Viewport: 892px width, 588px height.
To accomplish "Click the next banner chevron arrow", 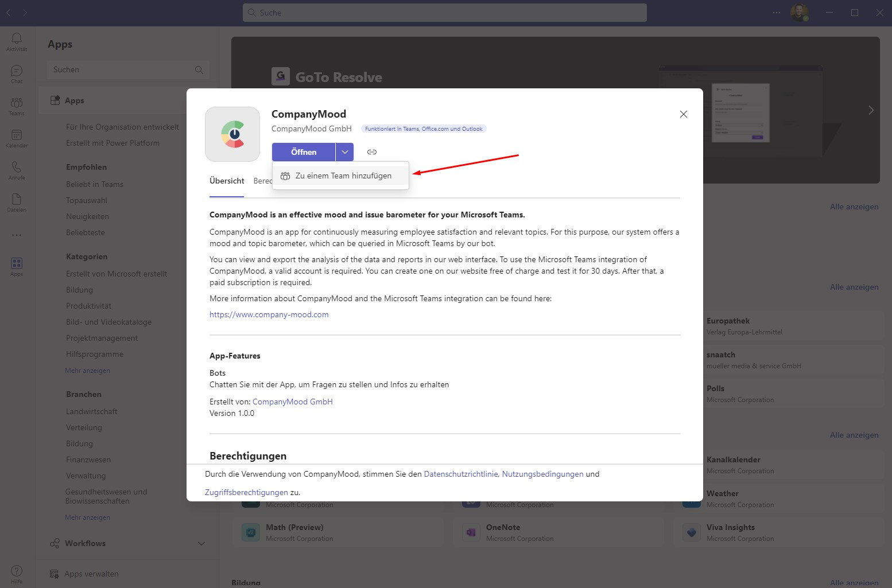I will [871, 110].
